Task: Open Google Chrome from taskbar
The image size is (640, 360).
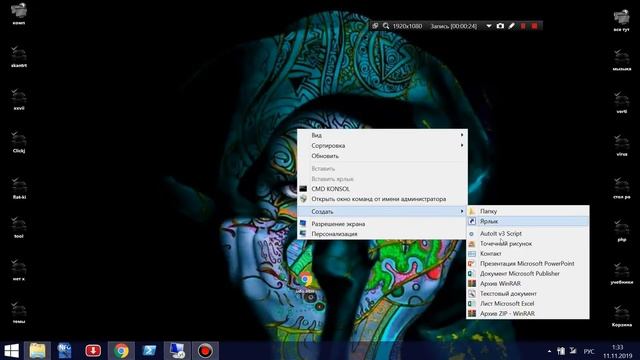Action: tap(121, 351)
